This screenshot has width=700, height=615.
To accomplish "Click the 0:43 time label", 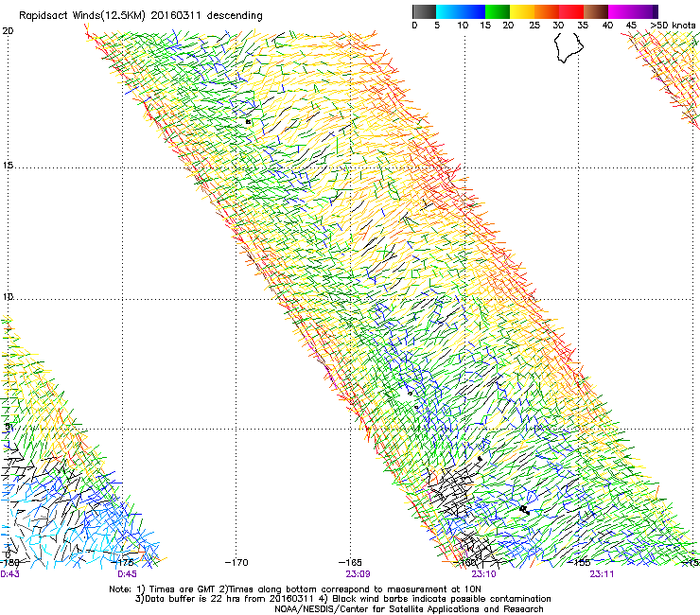I will 9,574.
